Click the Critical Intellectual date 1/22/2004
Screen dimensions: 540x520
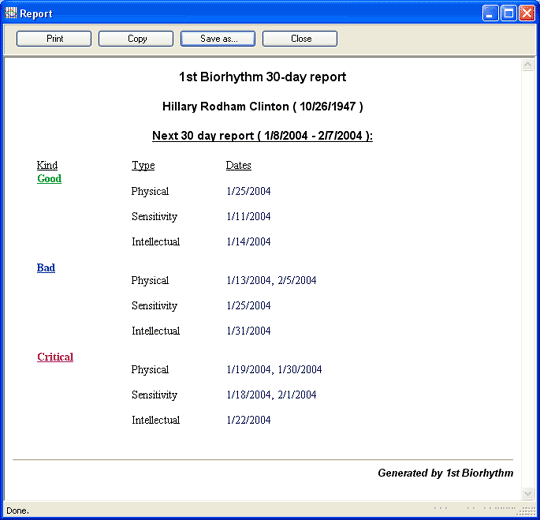(249, 420)
